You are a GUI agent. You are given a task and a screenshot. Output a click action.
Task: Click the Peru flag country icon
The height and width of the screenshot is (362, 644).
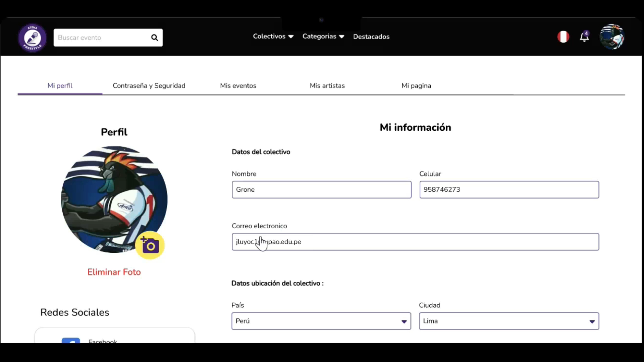(x=563, y=37)
